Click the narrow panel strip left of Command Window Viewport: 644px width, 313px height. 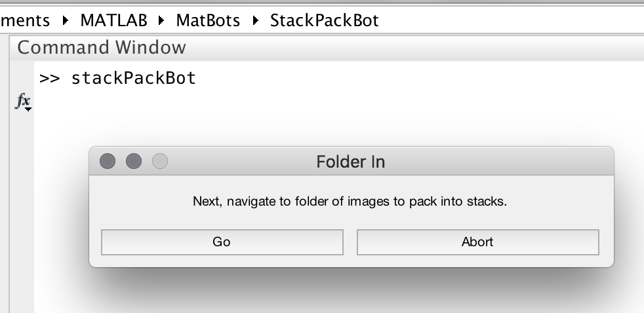pos(5,172)
